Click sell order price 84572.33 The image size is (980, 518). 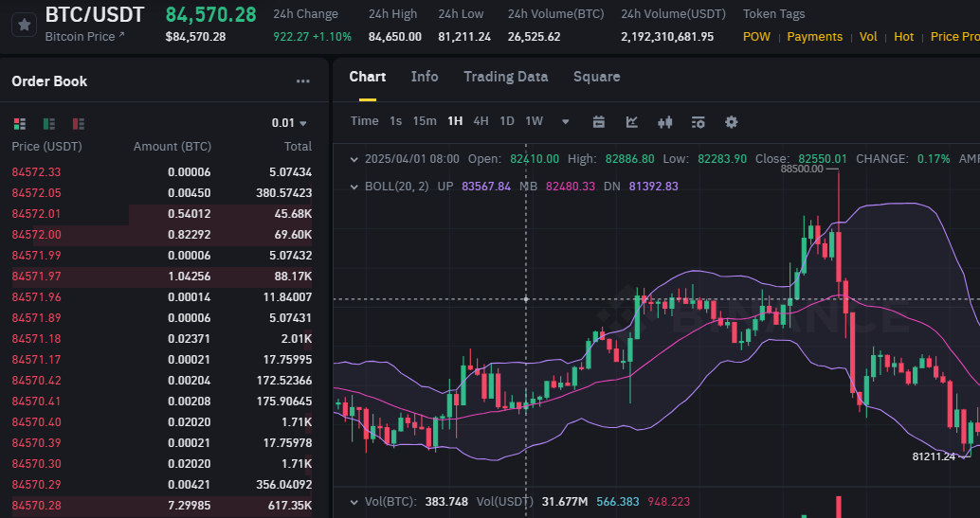[36, 172]
